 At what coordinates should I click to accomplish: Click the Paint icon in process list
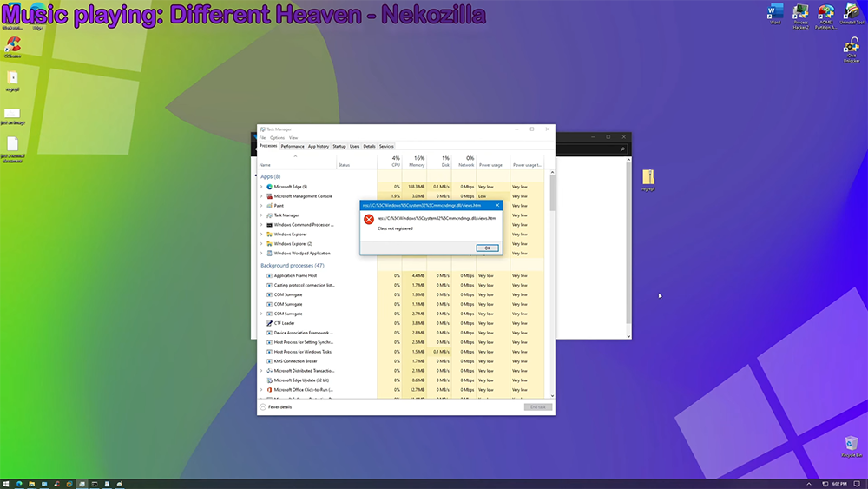tap(270, 206)
